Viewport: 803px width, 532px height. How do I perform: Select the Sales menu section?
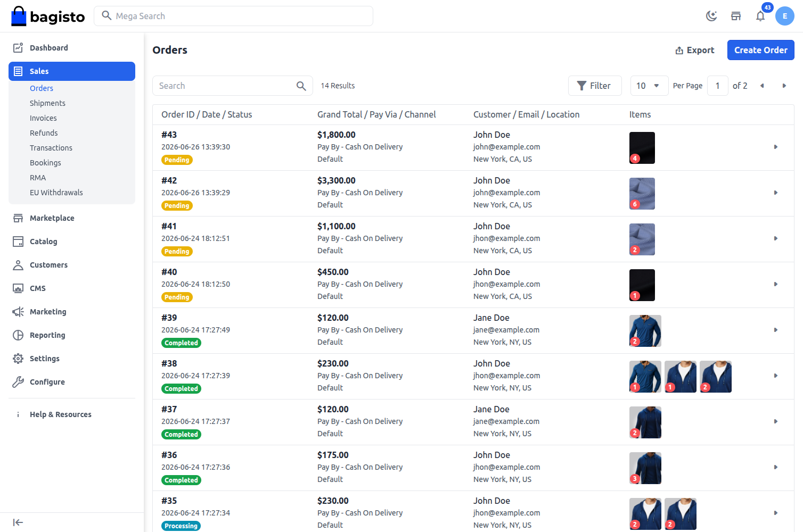click(x=72, y=71)
